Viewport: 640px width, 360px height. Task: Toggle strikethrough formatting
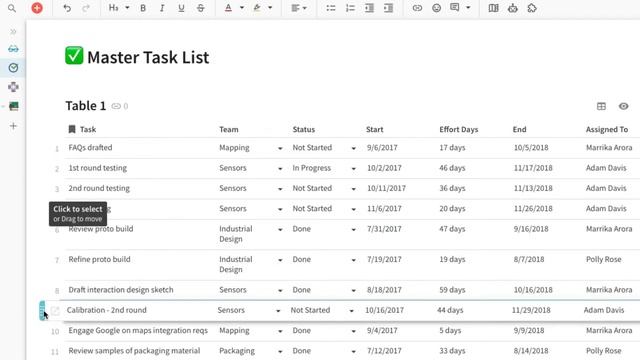point(200,8)
